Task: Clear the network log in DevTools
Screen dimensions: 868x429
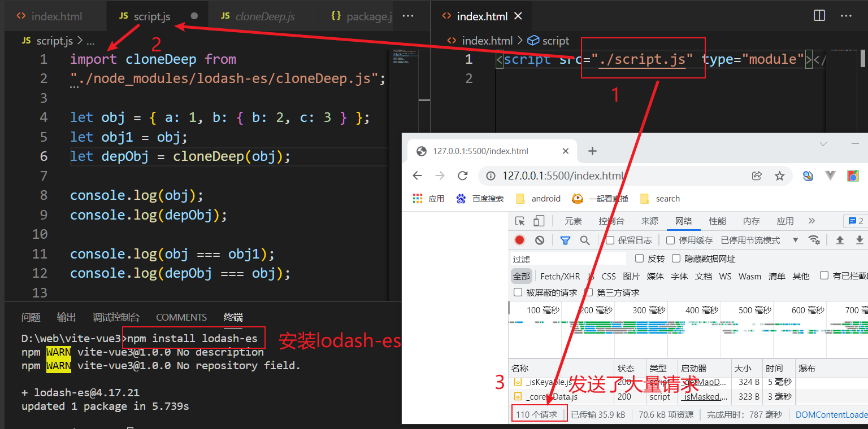Action: [540, 240]
